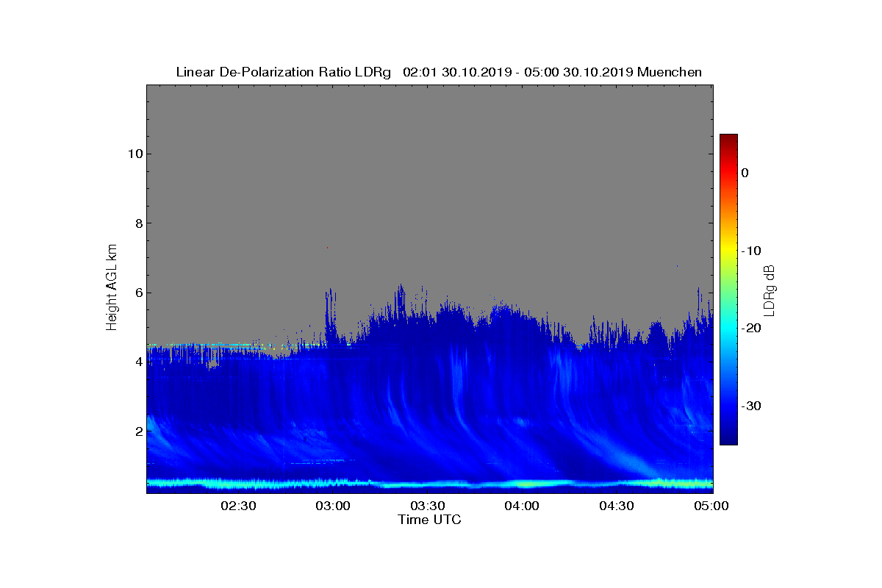The height and width of the screenshot is (588, 882).
Task: Click the yellow band of the colorbar
Action: coord(728,251)
